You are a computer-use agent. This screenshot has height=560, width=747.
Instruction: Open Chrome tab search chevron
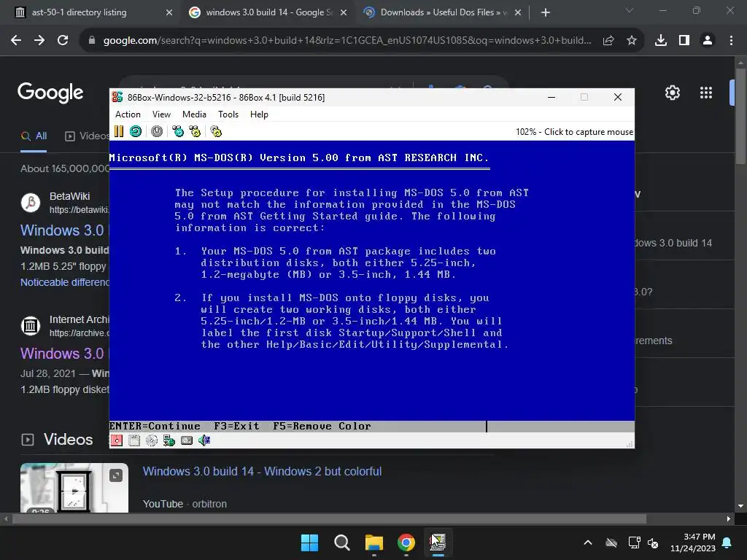630,10
